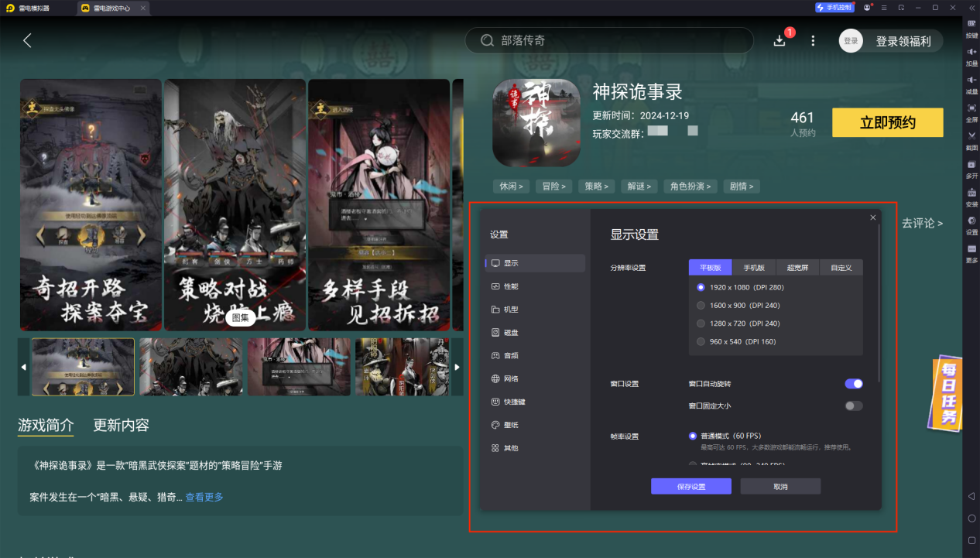Click the 全屏 fullscreen icon
Image resolution: width=980 pixels, height=558 pixels.
[971, 112]
